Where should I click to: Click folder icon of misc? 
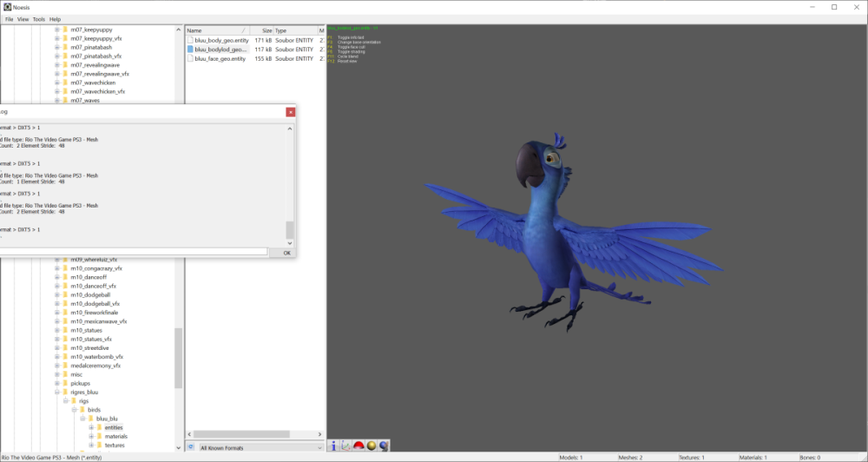tap(65, 374)
